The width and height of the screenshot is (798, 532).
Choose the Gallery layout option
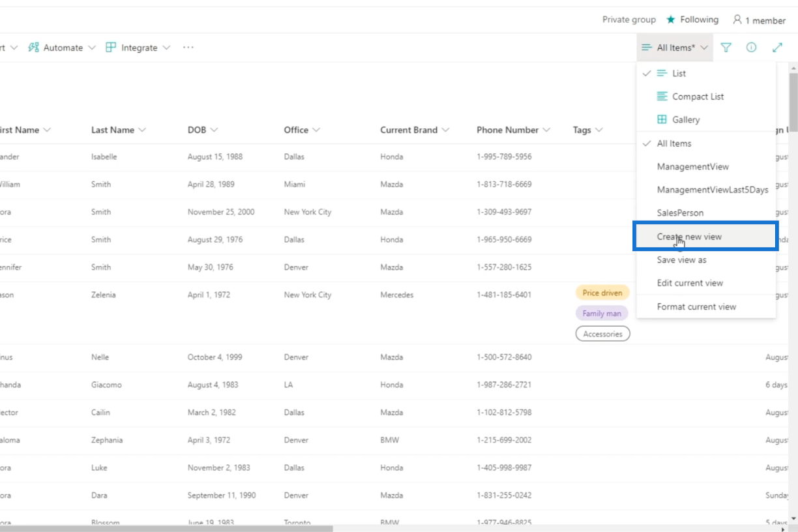coord(706,119)
